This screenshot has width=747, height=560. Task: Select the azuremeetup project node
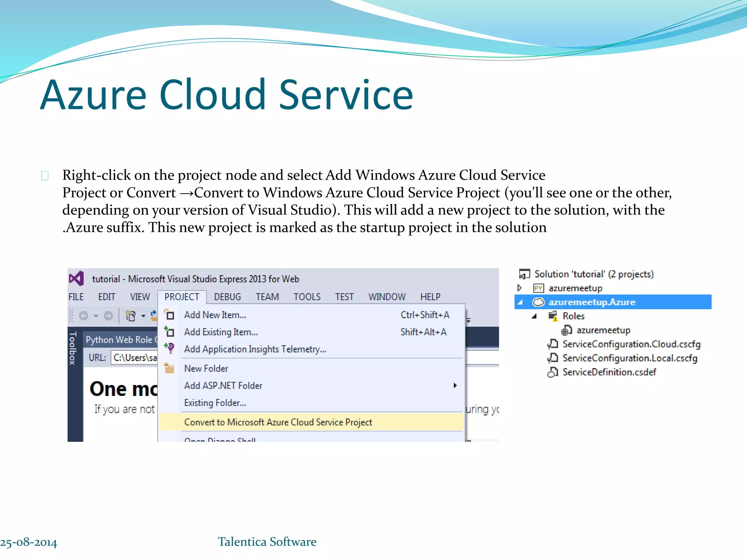575,288
